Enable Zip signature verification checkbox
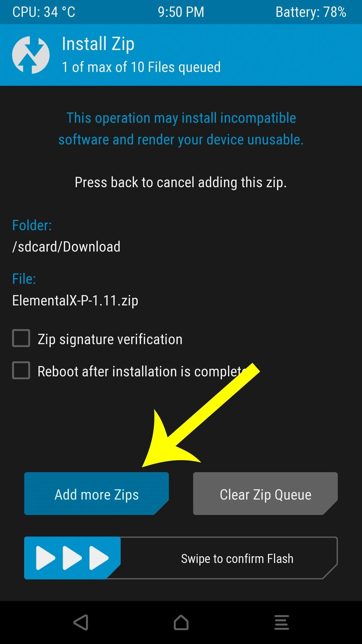Viewport: 362px width, 644px height. point(21,338)
